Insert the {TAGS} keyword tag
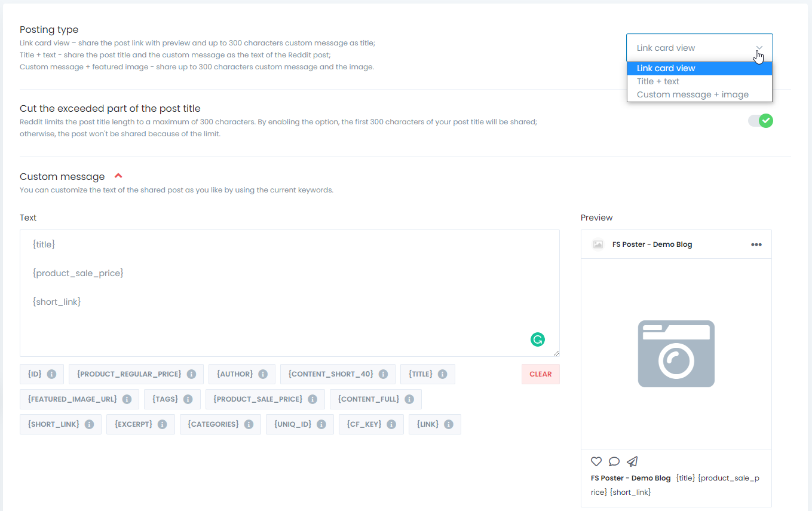This screenshot has height=511, width=812. 172,399
